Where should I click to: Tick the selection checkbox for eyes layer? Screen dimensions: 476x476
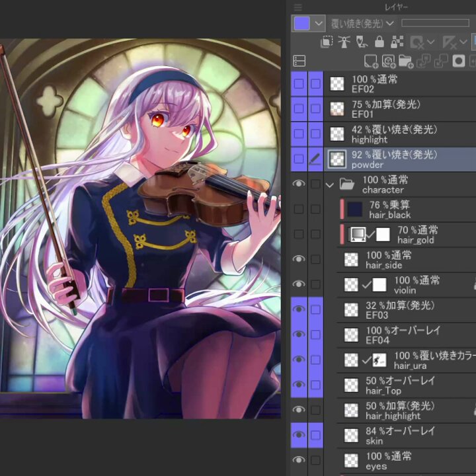(x=315, y=460)
